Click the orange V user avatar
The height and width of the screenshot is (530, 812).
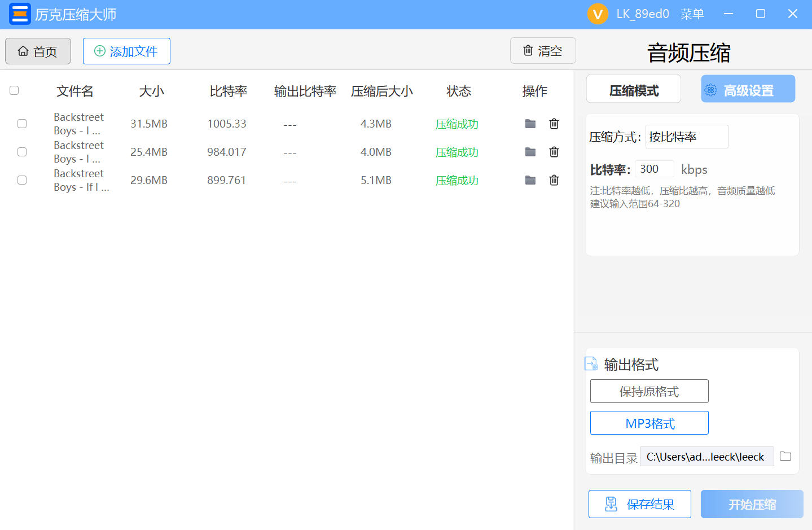[x=598, y=14]
